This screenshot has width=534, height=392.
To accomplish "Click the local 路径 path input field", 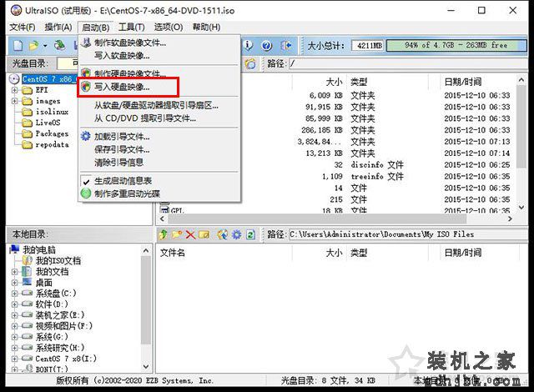I will [408, 234].
